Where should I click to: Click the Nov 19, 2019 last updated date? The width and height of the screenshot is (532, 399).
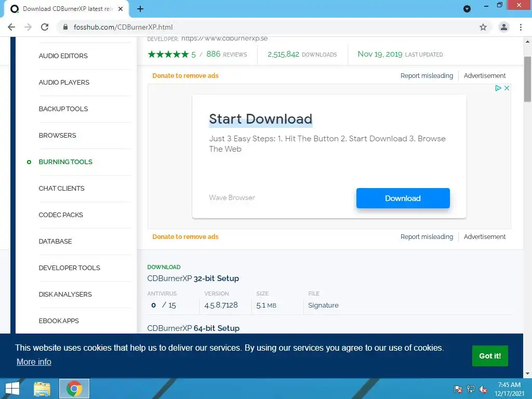[380, 54]
